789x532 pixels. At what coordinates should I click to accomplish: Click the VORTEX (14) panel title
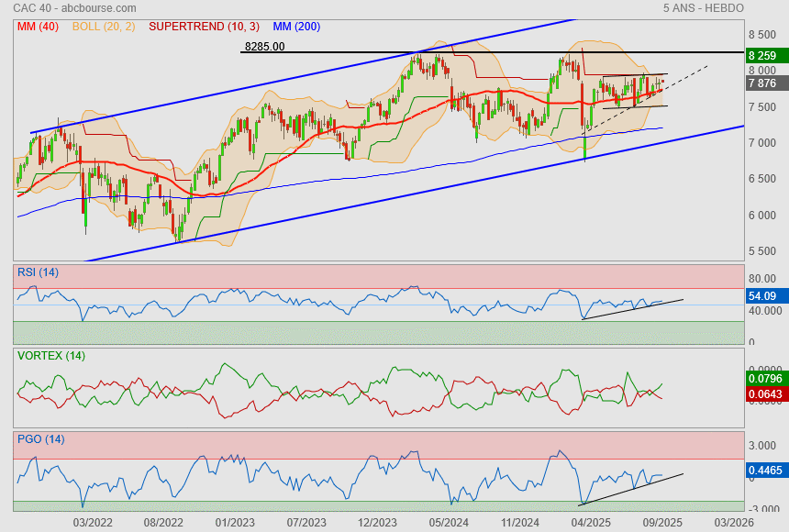[51, 356]
